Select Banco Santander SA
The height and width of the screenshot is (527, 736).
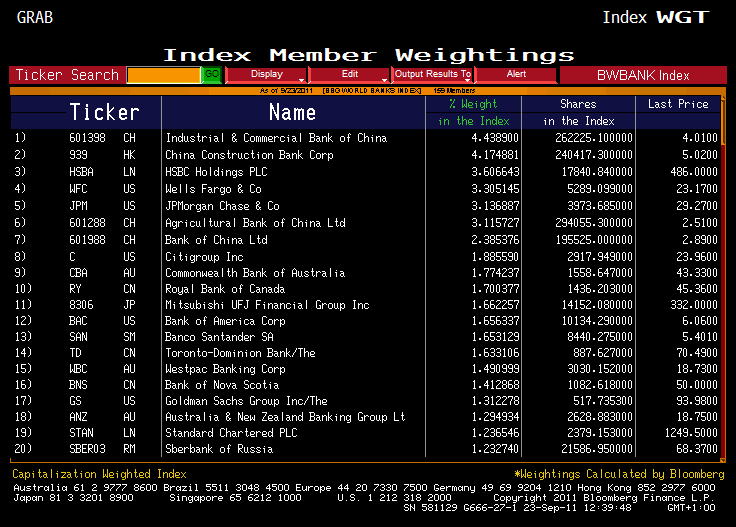[219, 337]
